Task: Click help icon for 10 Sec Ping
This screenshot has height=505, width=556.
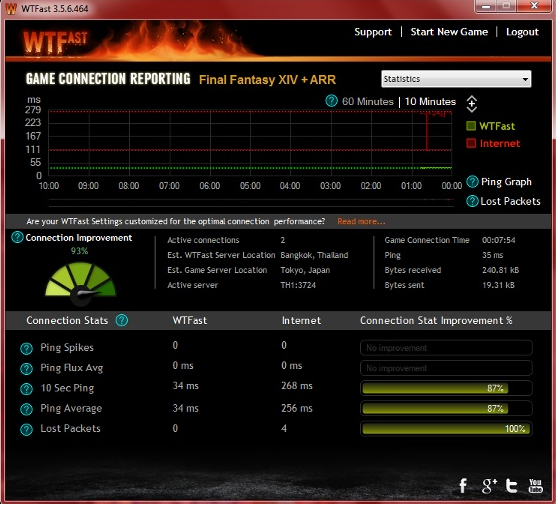Action: coord(27,389)
